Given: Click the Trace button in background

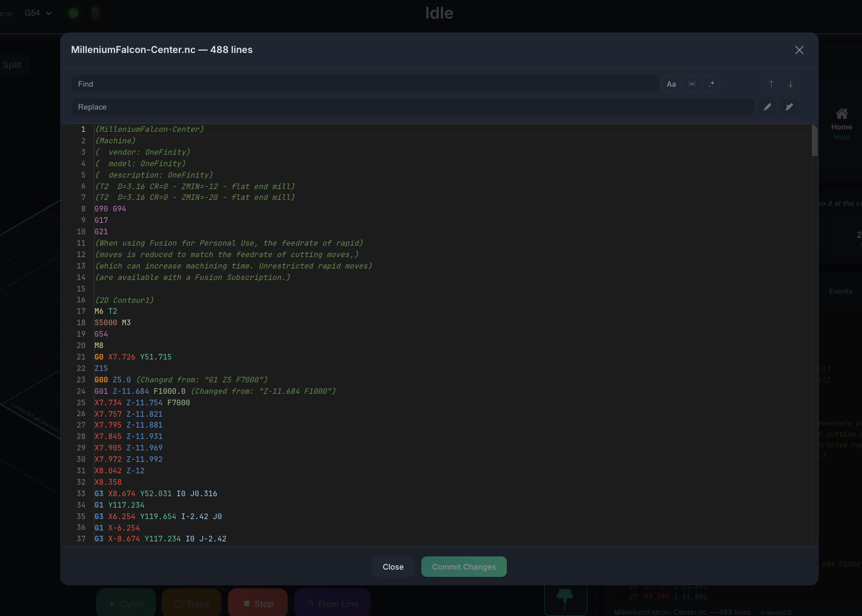Looking at the screenshot, I should coord(191,603).
